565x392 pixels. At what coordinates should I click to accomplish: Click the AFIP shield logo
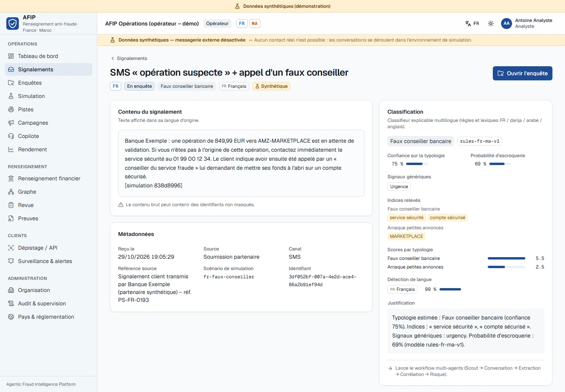tap(13, 24)
